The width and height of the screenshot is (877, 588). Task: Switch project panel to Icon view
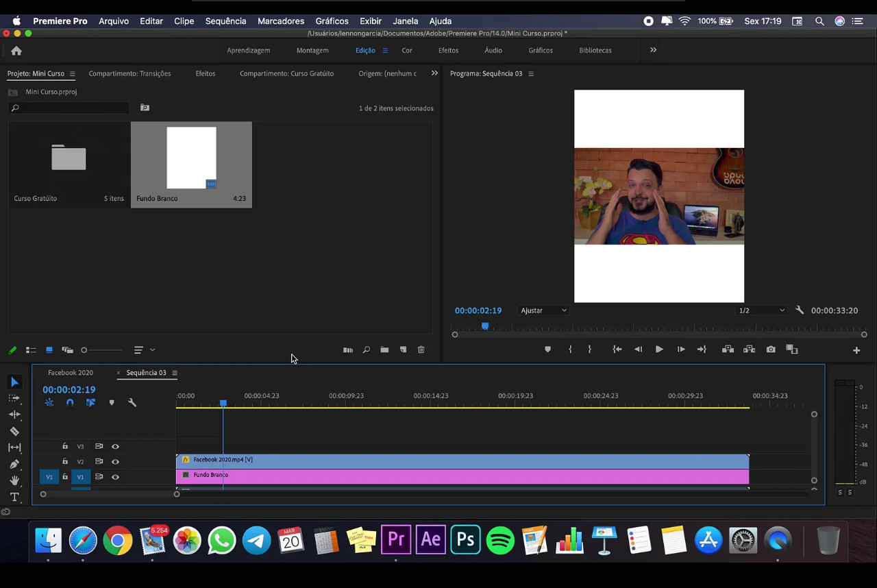[49, 350]
